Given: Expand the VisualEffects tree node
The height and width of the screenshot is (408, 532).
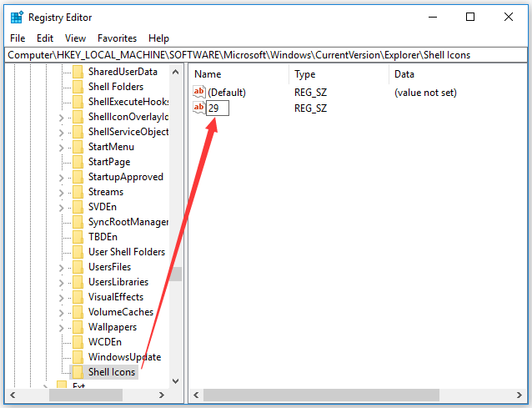Looking at the screenshot, I should (x=62, y=298).
